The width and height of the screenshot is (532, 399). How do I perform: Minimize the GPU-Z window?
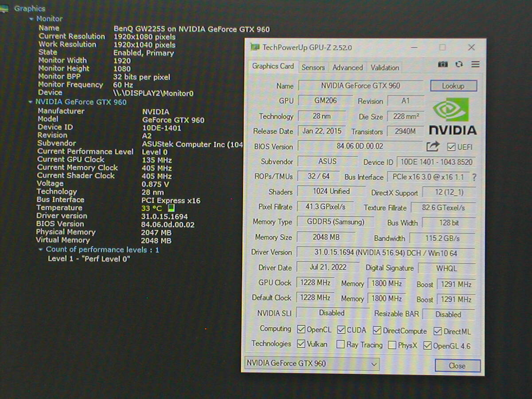pos(413,47)
